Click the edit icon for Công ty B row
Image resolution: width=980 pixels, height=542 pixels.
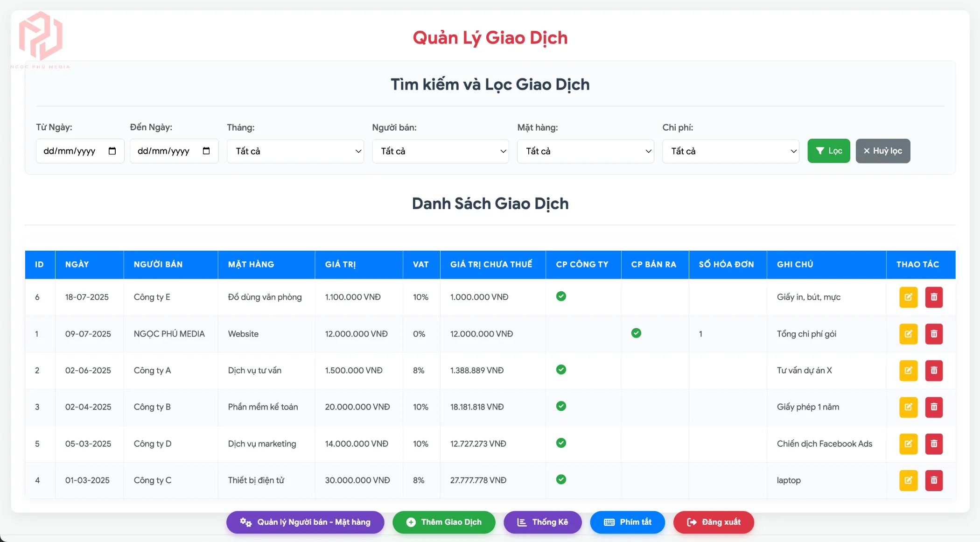tap(908, 407)
